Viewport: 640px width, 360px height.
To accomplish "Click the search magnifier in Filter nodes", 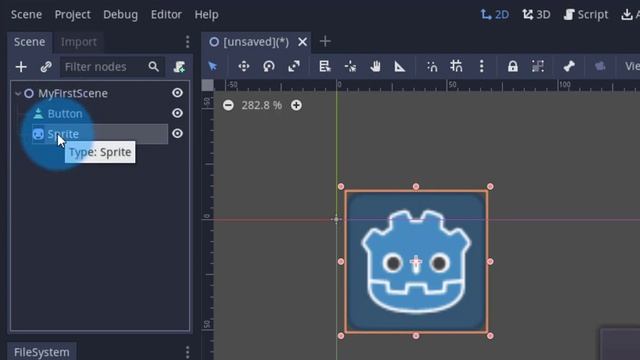I will click(153, 67).
